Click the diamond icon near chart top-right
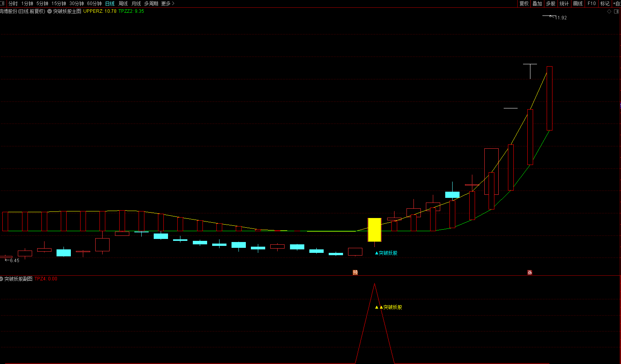621x364 pixels. pyautogui.click(x=609, y=12)
